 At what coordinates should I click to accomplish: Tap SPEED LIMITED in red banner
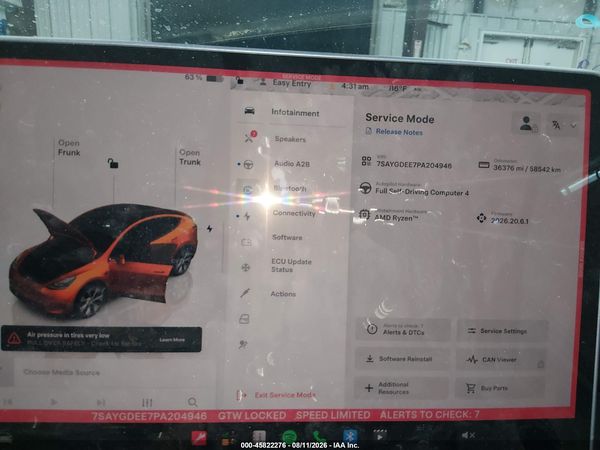point(333,415)
